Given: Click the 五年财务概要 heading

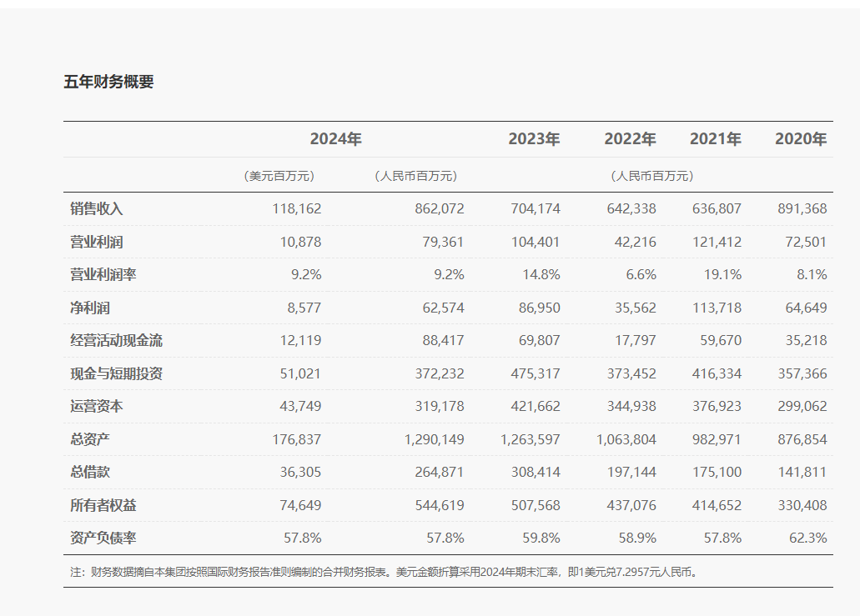Looking at the screenshot, I should click(x=108, y=82).
